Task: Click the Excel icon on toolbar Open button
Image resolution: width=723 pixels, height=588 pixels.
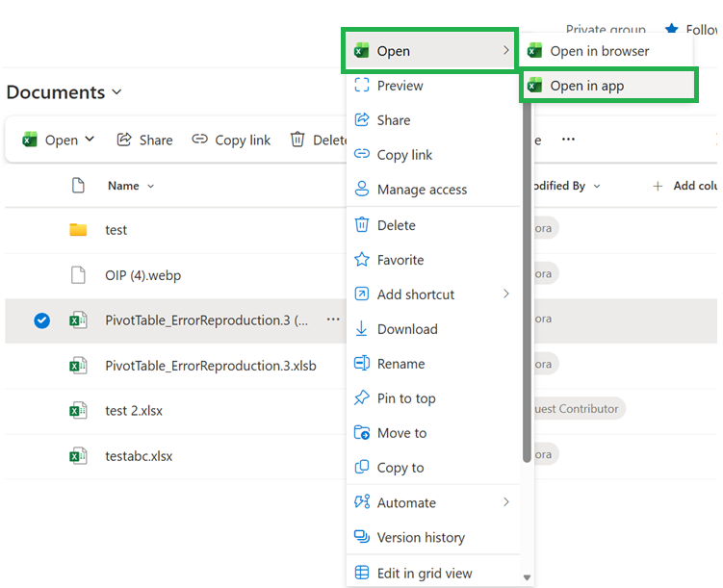Action: pyautogui.click(x=30, y=140)
